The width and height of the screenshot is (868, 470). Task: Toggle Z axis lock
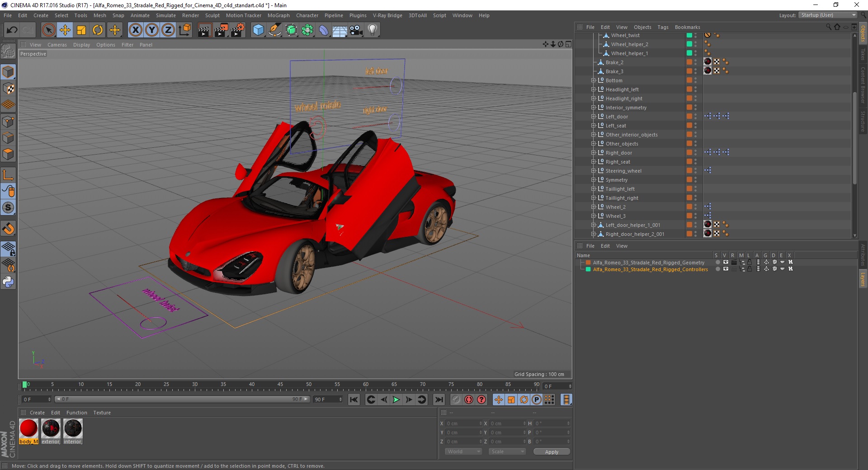click(168, 30)
